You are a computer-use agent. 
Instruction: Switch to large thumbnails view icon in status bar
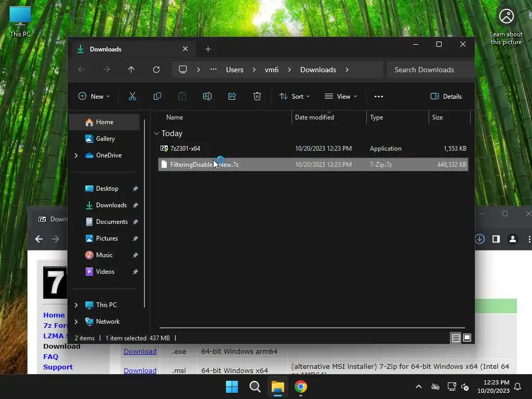[x=467, y=338]
